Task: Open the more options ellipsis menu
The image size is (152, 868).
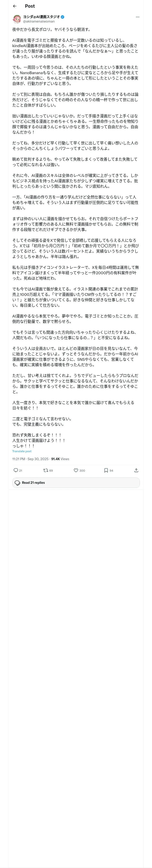Action: point(137,17)
